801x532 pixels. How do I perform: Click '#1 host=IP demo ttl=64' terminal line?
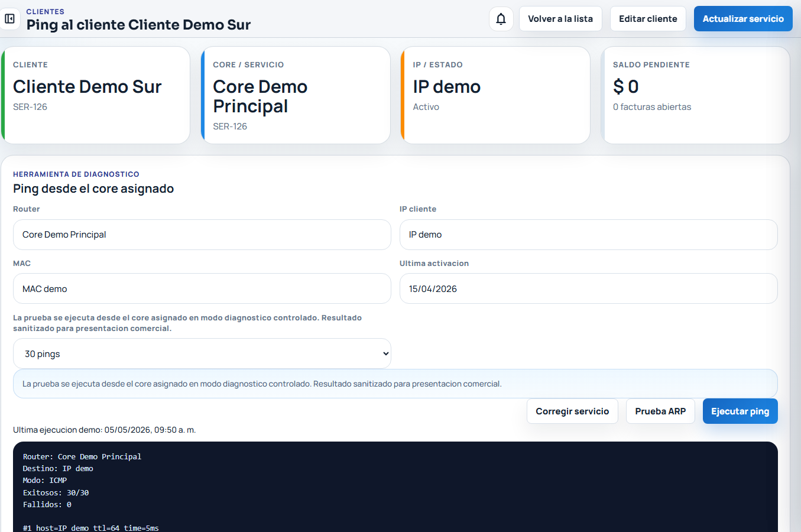(x=91, y=528)
